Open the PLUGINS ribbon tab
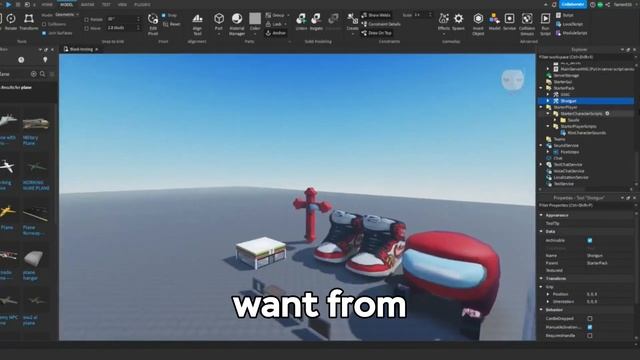 [142, 4]
